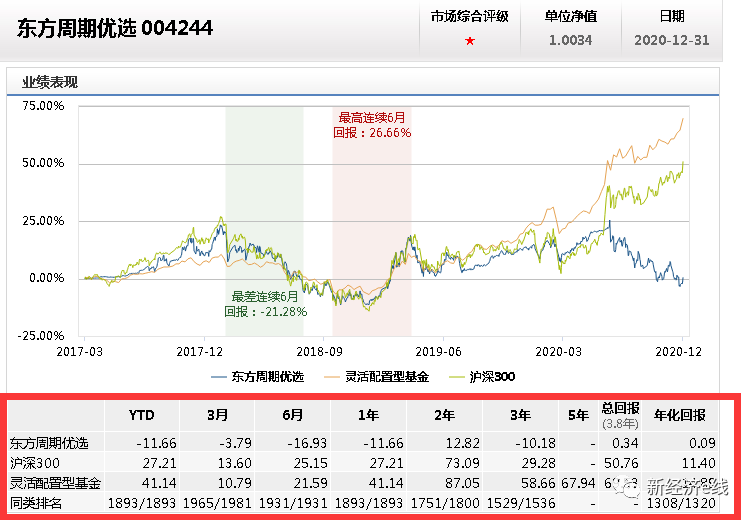Click the 1年 column header
The height and width of the screenshot is (520, 753).
coord(368,415)
